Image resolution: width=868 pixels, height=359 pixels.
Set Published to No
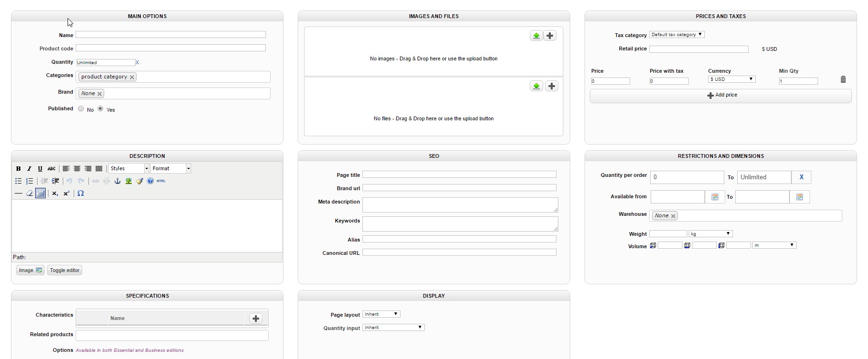pos(81,108)
